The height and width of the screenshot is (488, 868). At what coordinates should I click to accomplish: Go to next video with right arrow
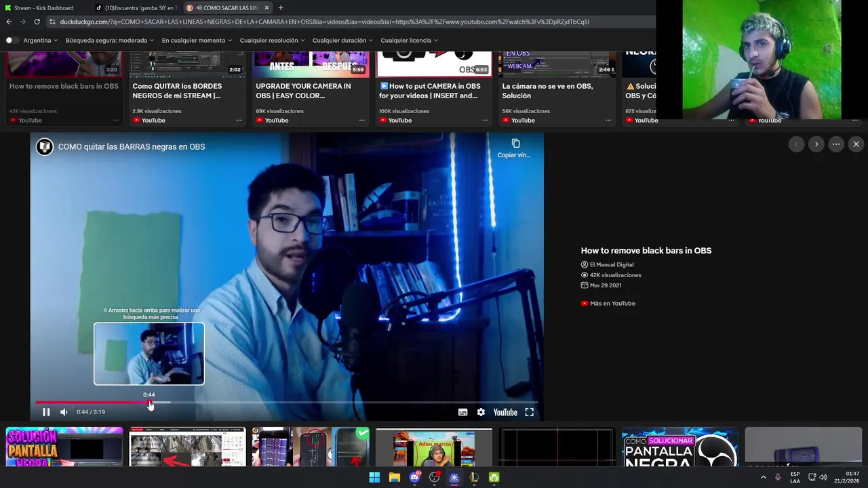(x=816, y=144)
